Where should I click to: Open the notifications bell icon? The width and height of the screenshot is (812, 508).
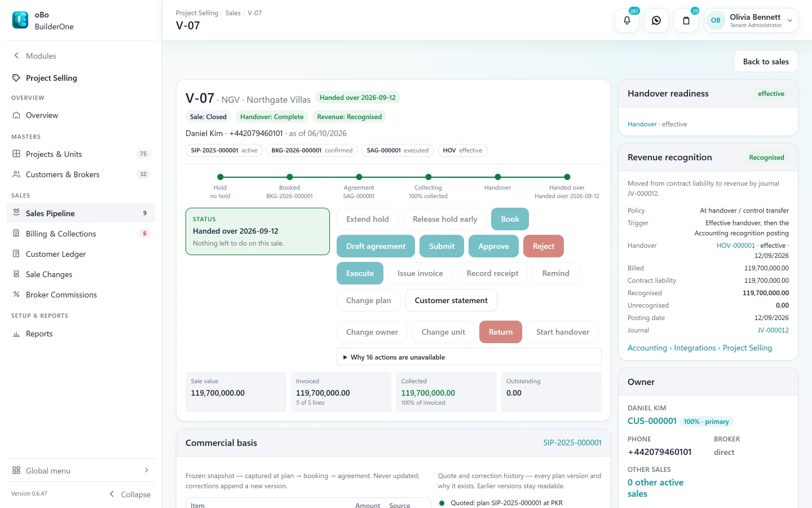tap(627, 20)
